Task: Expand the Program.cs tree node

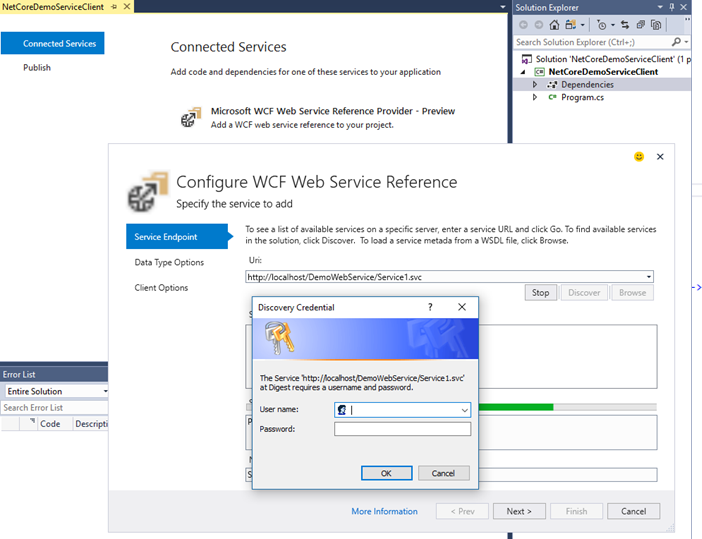Action: click(x=535, y=97)
